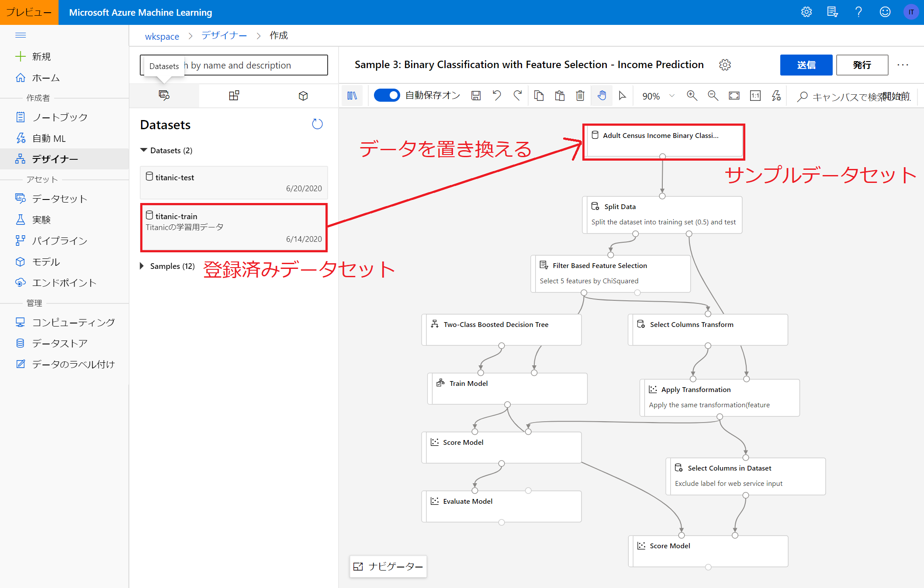Select the Hand pan tool on canvas toolbar

(602, 95)
